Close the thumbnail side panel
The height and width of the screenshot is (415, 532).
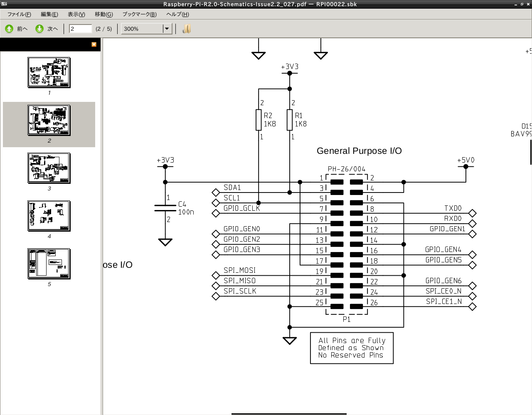[x=94, y=44]
